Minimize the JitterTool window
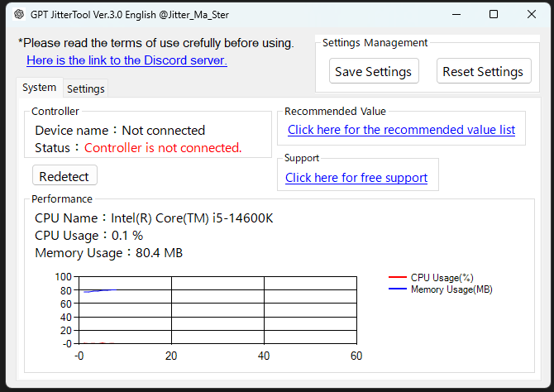 454,14
